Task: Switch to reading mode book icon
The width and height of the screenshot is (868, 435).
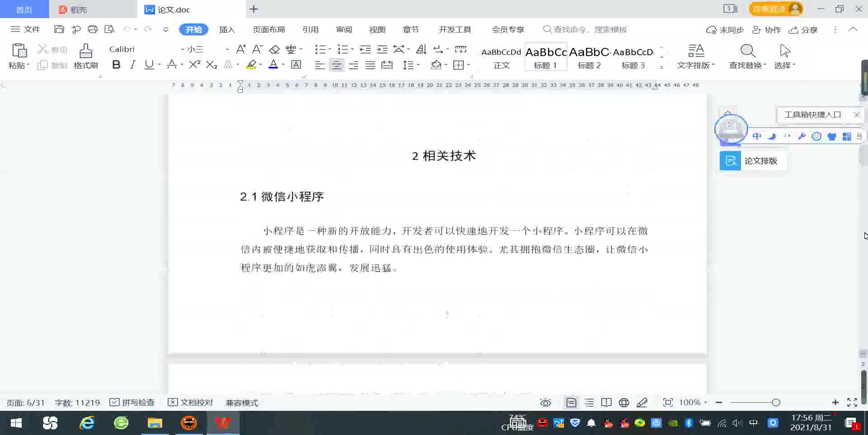Action: [606, 402]
